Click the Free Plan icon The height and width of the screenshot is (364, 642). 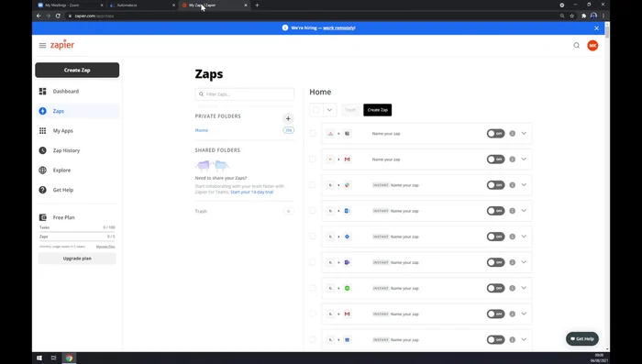[42, 217]
